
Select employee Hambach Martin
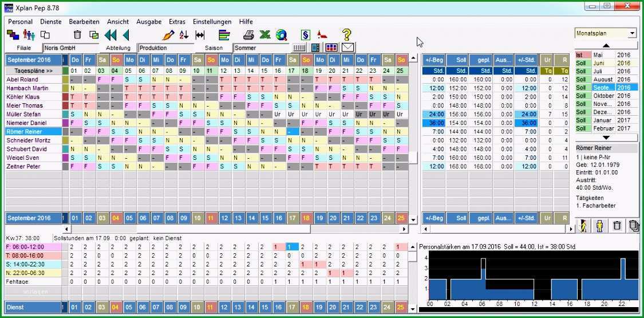pyautogui.click(x=33, y=88)
